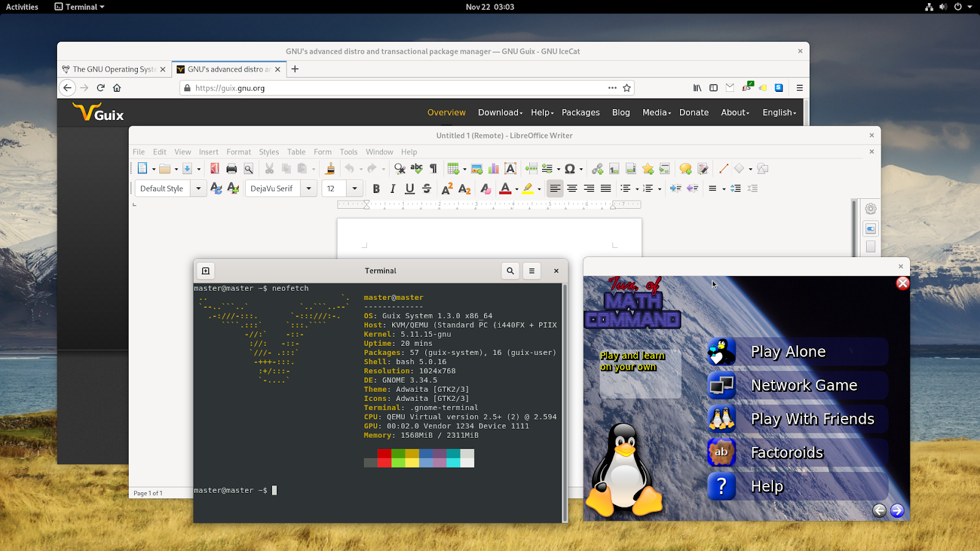
Task: Click the Font Color red A swatch
Action: click(505, 189)
